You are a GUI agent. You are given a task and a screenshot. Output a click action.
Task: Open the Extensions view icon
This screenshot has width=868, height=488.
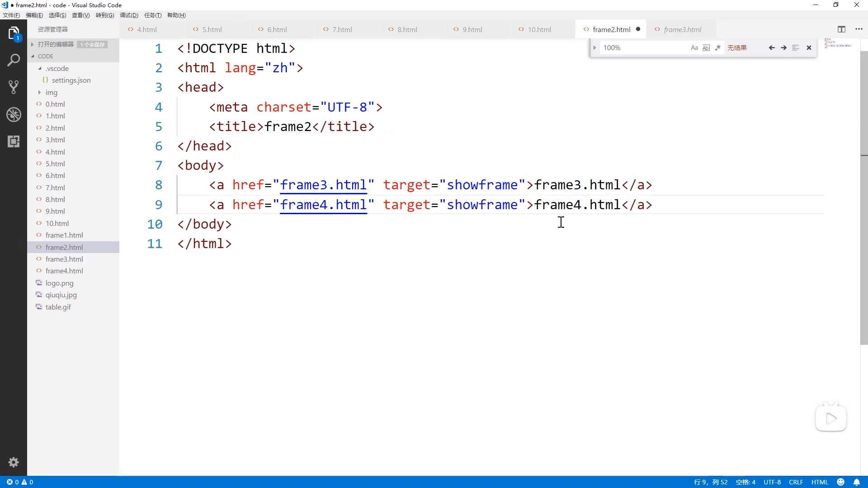[14, 141]
